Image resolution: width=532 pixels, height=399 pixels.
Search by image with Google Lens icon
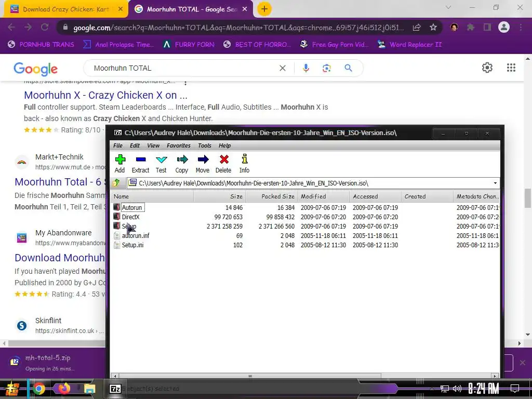(x=326, y=68)
